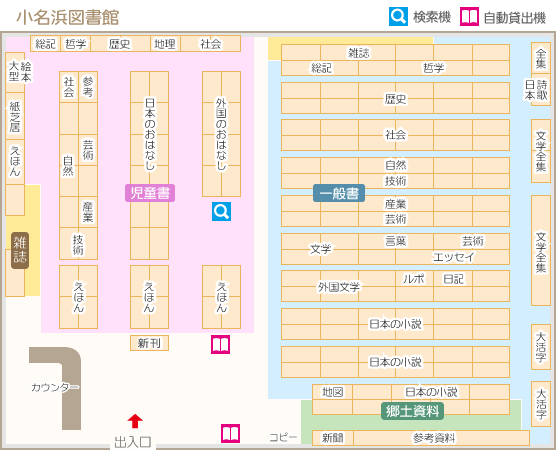Select the 参考資料 shelf

(x=441, y=438)
